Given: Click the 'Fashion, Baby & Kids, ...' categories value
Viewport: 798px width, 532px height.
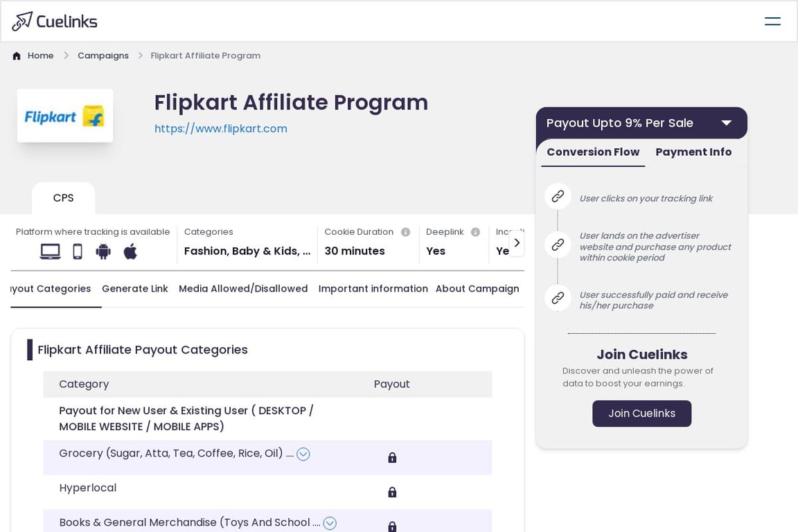Looking at the screenshot, I should (x=247, y=251).
